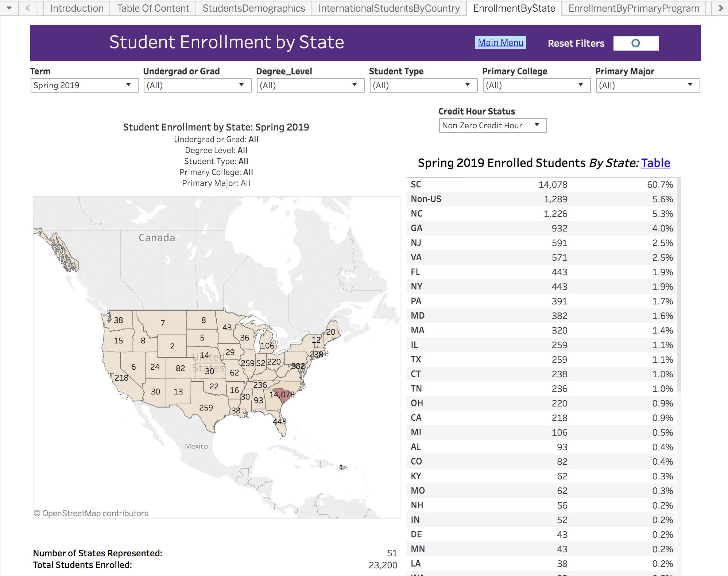Click the table's vertical scrollbar
Screen dimensions: 728x576
click(679, 284)
